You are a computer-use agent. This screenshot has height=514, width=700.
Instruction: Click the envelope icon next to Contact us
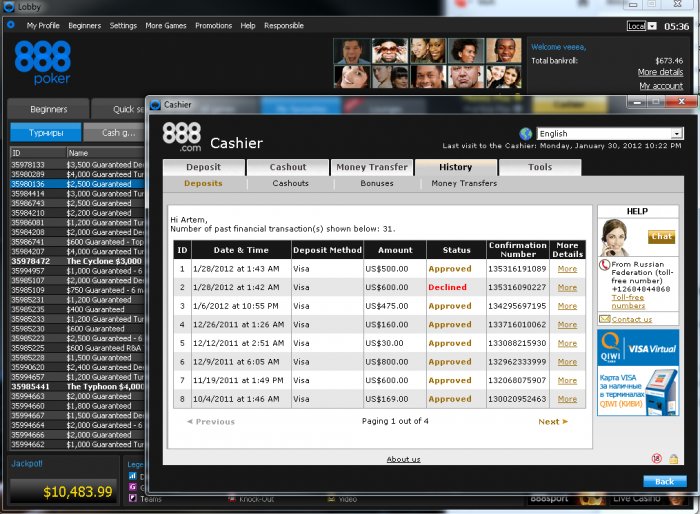click(604, 319)
